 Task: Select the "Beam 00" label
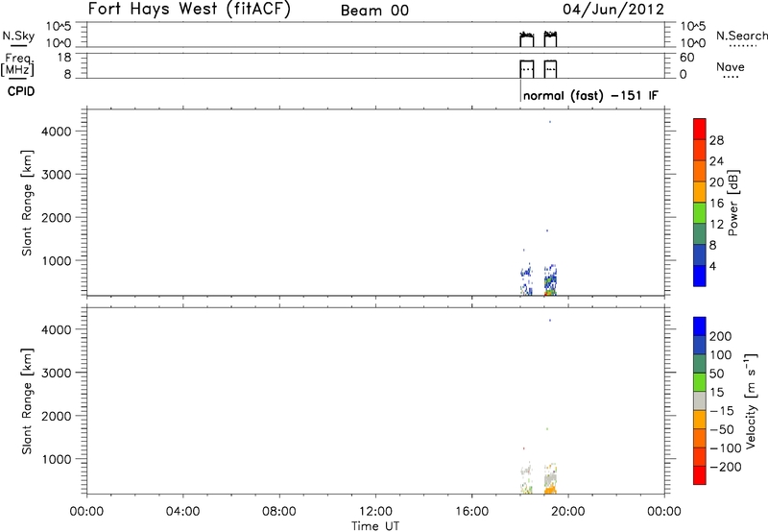click(x=374, y=11)
